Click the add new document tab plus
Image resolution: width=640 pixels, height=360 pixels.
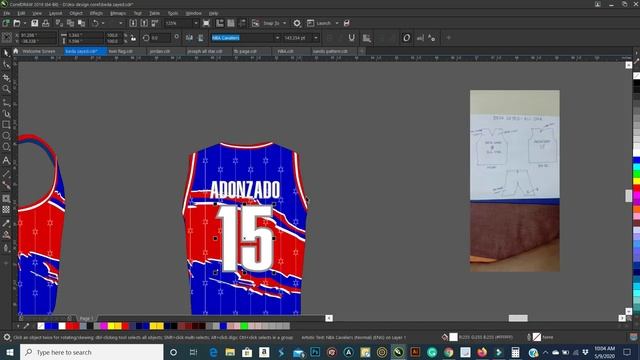click(x=362, y=51)
